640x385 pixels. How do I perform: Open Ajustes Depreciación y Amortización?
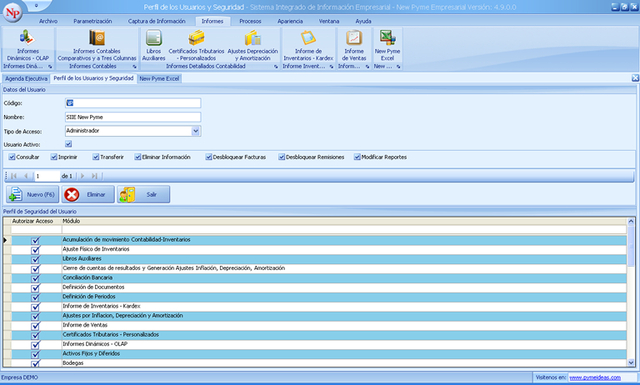[253, 45]
